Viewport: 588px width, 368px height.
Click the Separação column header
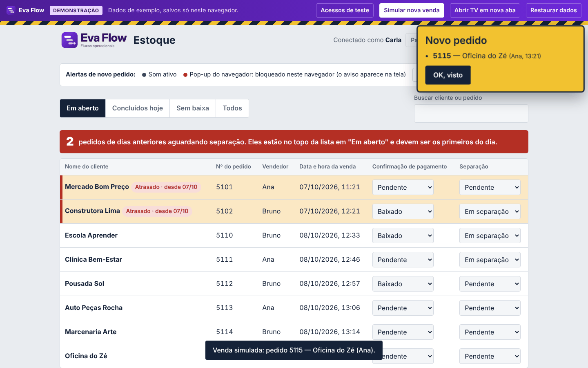pos(474,166)
